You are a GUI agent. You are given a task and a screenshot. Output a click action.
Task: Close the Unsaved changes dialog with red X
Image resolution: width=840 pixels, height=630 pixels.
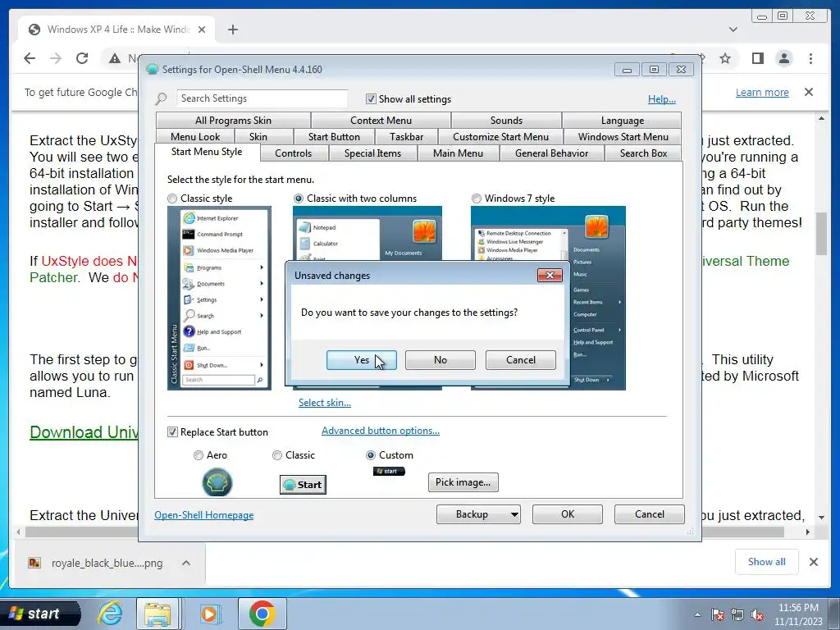pos(550,276)
